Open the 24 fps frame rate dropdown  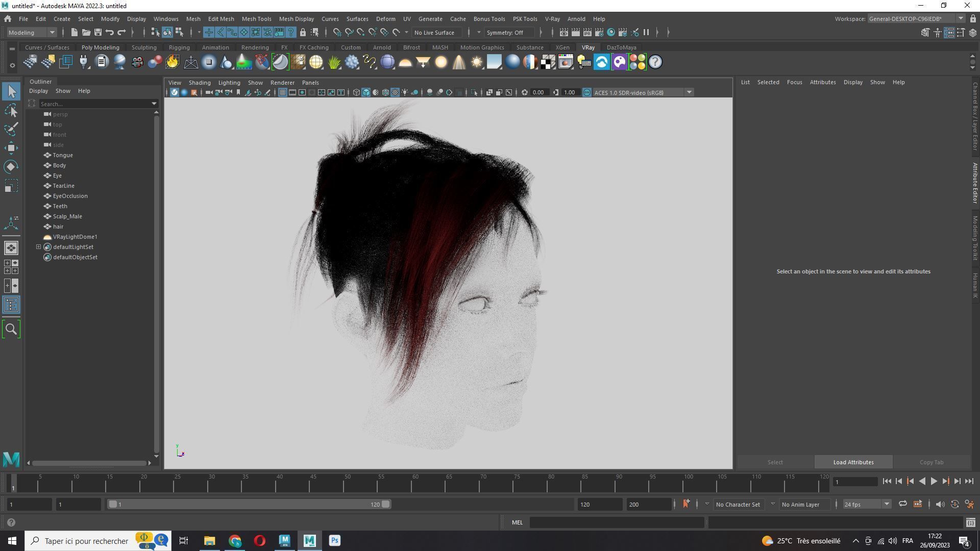click(x=867, y=504)
